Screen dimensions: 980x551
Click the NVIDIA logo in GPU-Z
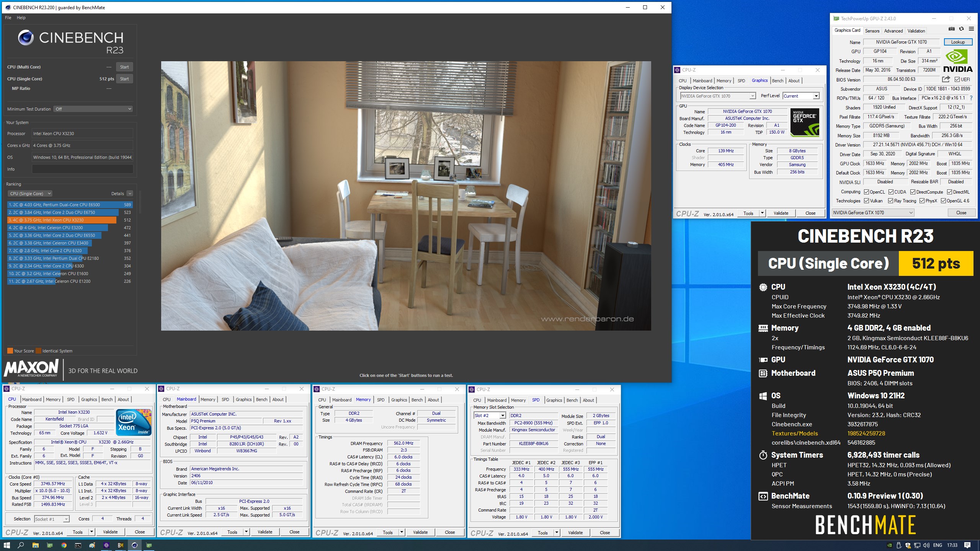point(958,61)
